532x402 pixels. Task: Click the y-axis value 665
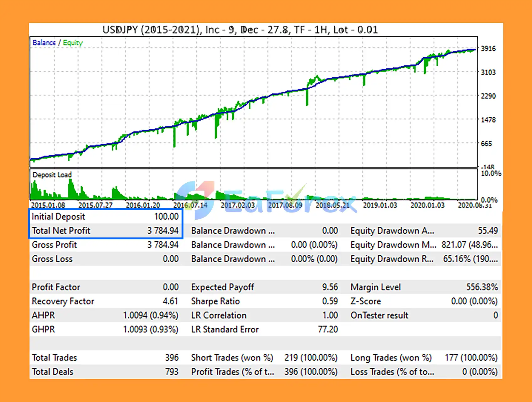pos(486,144)
